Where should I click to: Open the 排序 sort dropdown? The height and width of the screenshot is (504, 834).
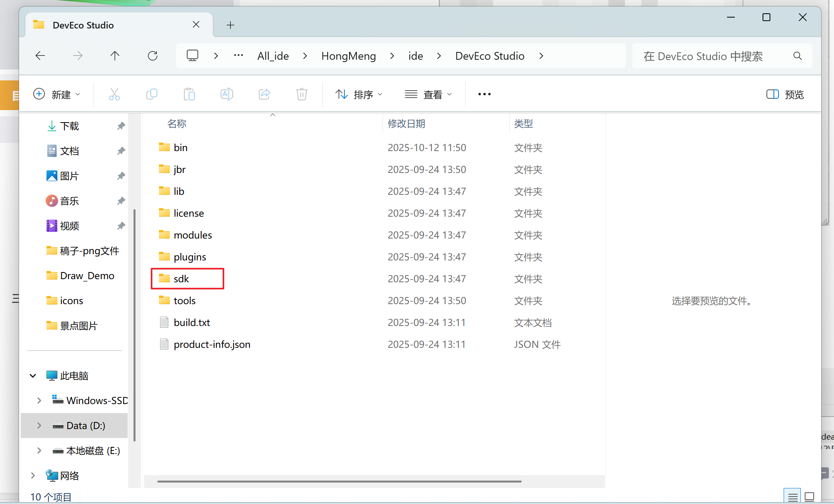pyautogui.click(x=358, y=94)
